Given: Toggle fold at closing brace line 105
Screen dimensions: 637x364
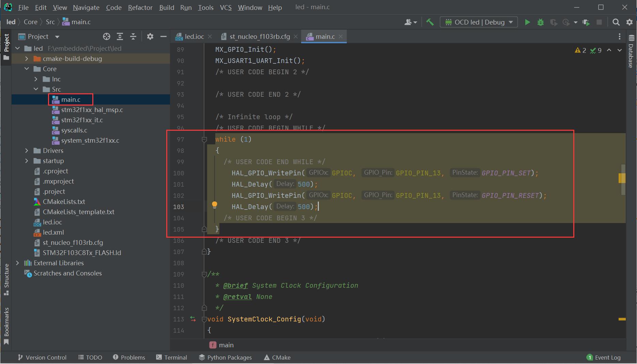Looking at the screenshot, I should tap(204, 229).
